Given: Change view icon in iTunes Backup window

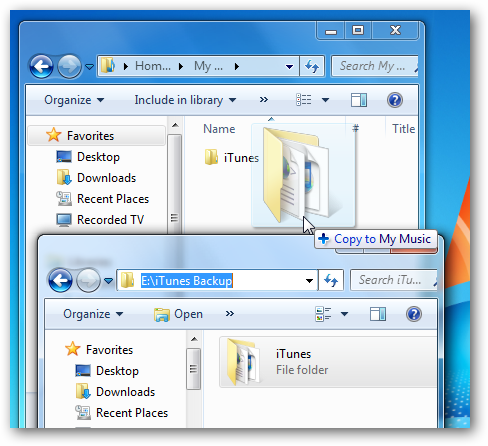Looking at the screenshot, I should 323,314.
